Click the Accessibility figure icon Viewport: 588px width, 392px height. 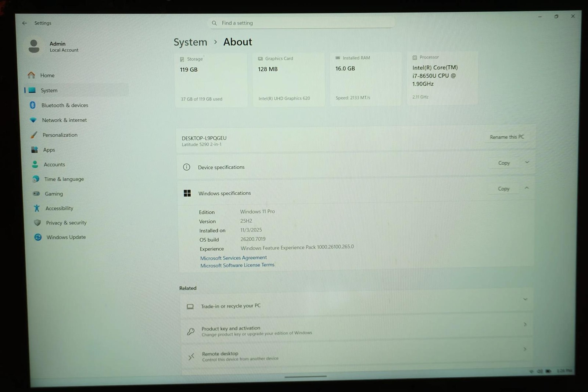(37, 208)
